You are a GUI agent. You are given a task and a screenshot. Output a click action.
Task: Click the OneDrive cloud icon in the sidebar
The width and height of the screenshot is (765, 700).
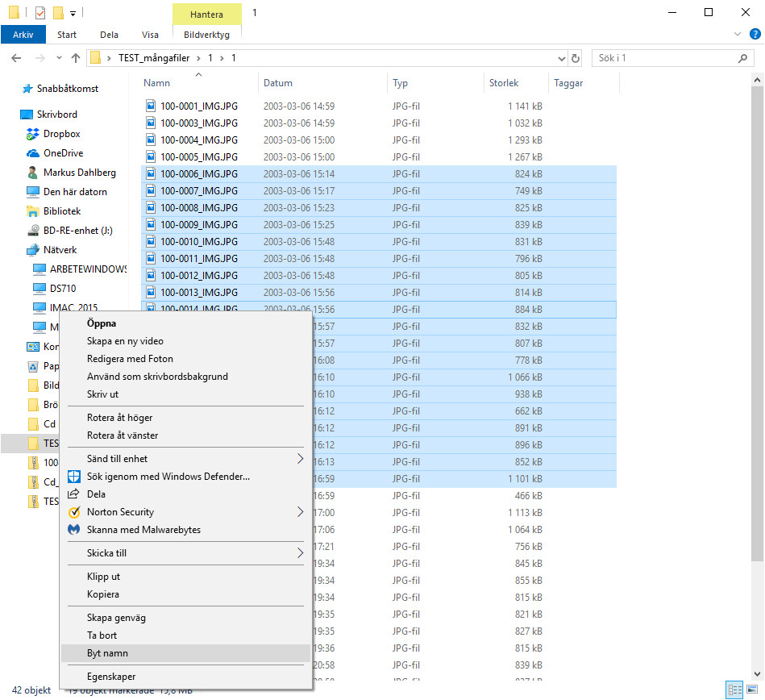[33, 153]
